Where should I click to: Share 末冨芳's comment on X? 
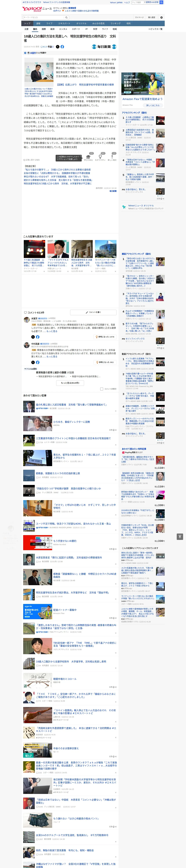pos(33,337)
